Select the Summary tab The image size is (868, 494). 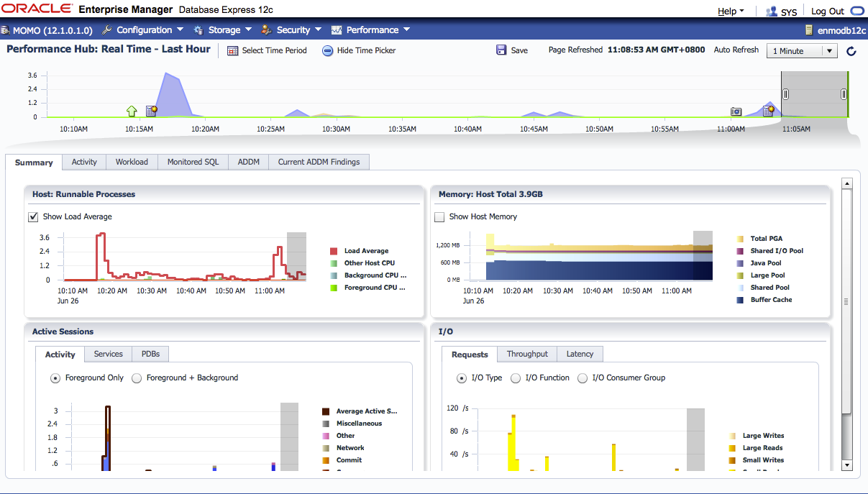34,163
